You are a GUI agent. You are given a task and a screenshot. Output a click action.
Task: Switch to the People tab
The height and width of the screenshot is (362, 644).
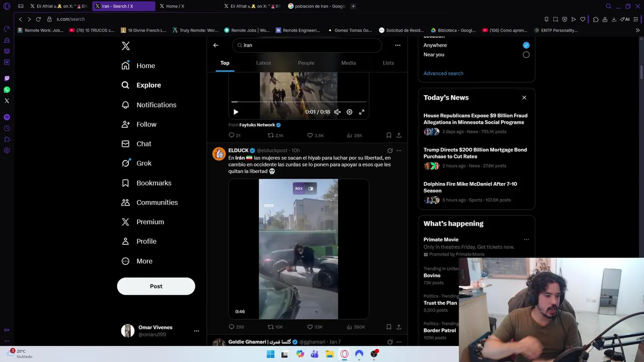(x=306, y=63)
